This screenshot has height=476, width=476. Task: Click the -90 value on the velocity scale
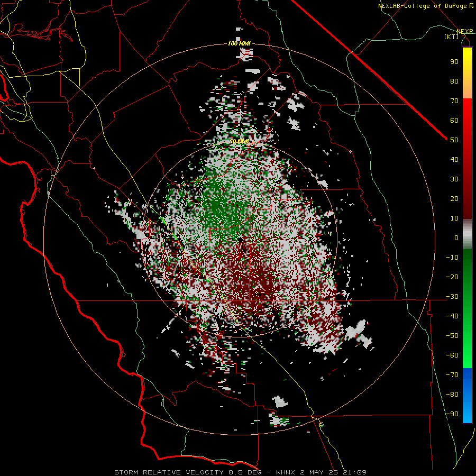tap(452, 414)
